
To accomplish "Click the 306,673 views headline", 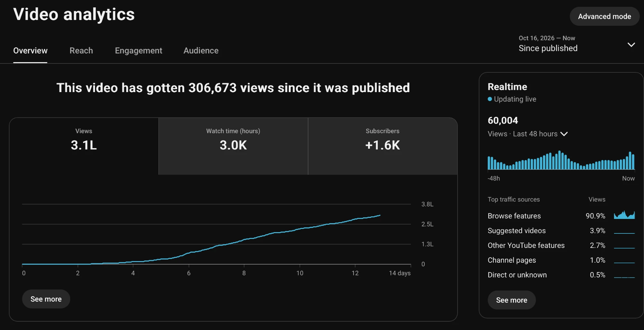I will pos(233,88).
